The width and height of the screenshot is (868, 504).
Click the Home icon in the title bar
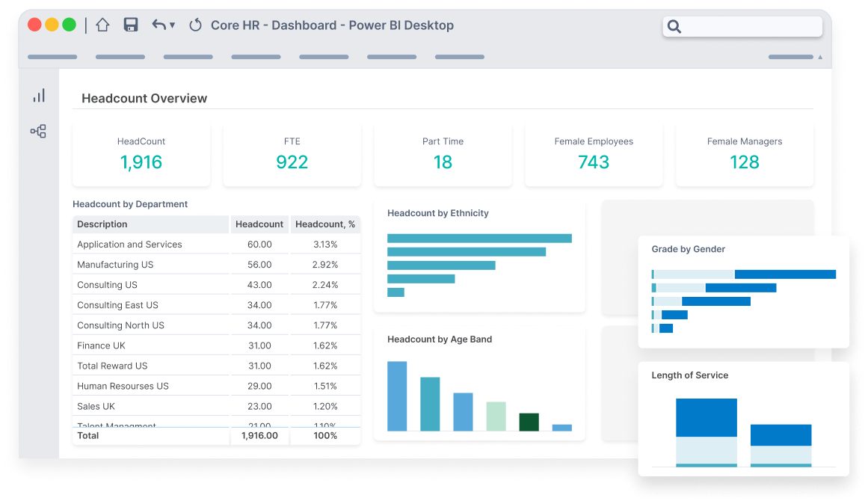(102, 25)
